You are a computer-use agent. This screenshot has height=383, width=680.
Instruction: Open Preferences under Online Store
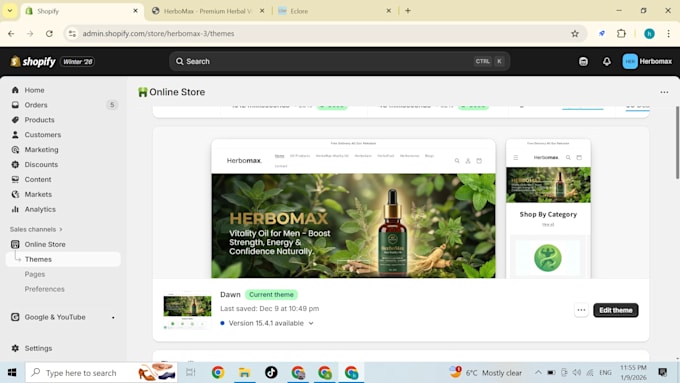[44, 289]
